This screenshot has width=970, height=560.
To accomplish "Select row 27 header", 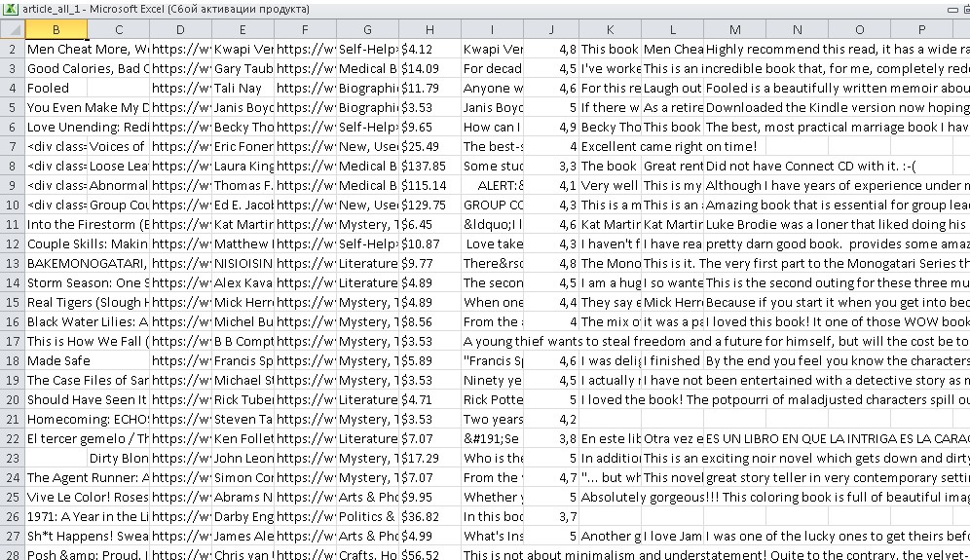I will 13,537.
